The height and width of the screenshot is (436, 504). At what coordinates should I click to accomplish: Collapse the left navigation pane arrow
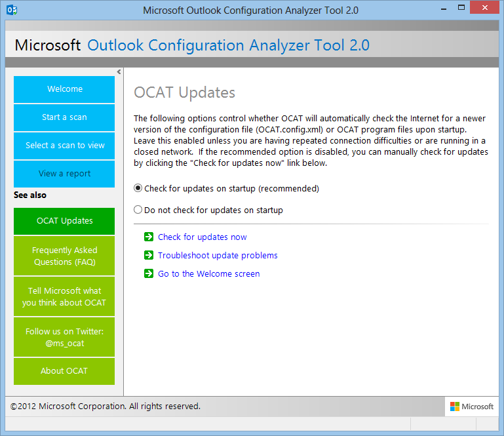pos(119,71)
